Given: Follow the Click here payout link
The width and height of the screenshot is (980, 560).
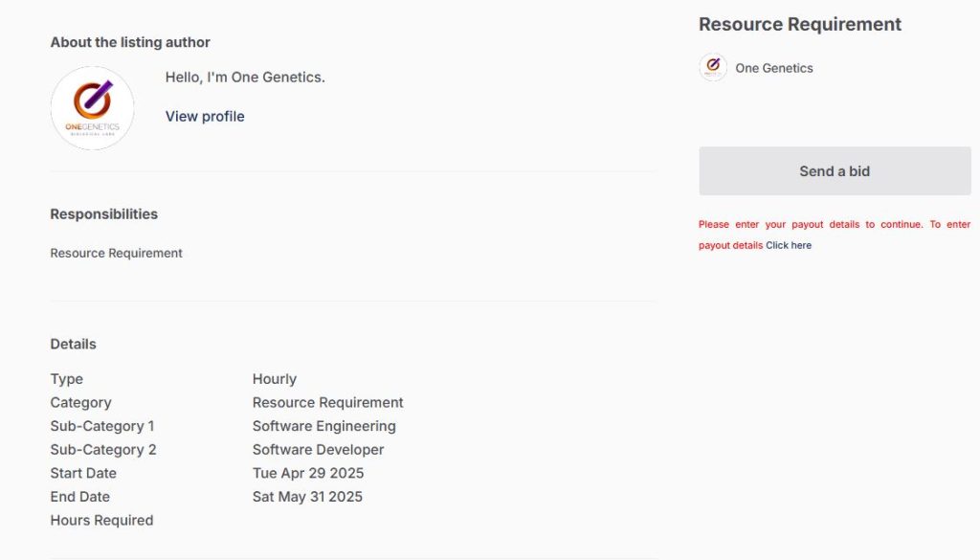Looking at the screenshot, I should pyautogui.click(x=789, y=245).
